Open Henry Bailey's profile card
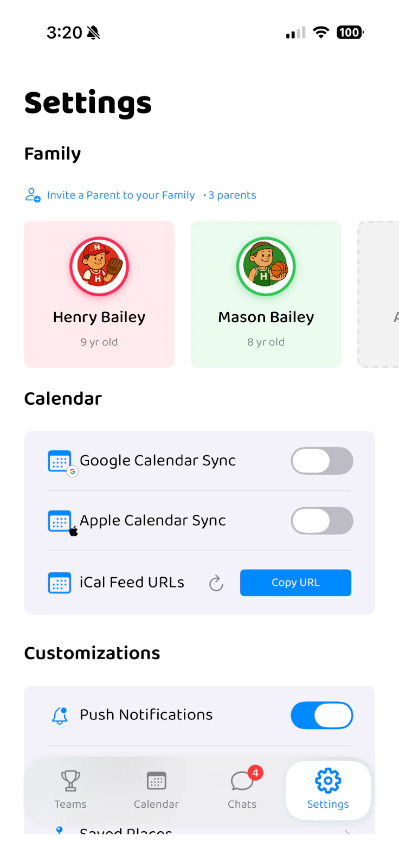This screenshot has height=868, width=399. (99, 294)
